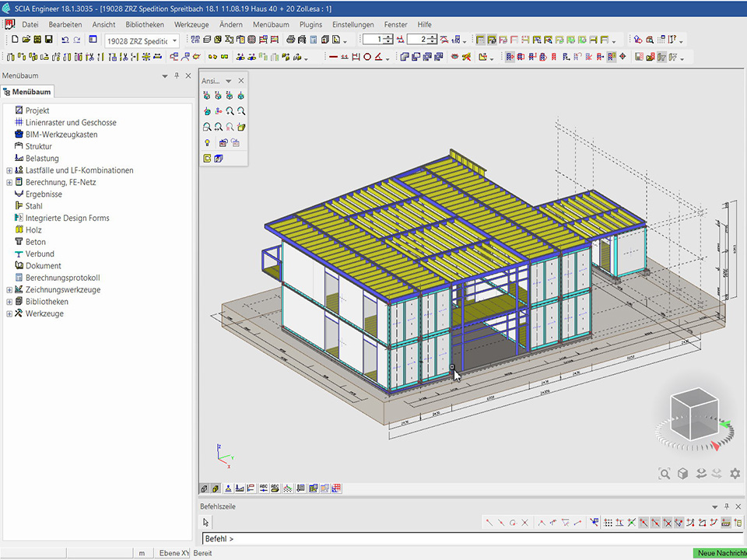The width and height of the screenshot is (747, 560).
Task: Select Beton in the menu tree
Action: 36,242
